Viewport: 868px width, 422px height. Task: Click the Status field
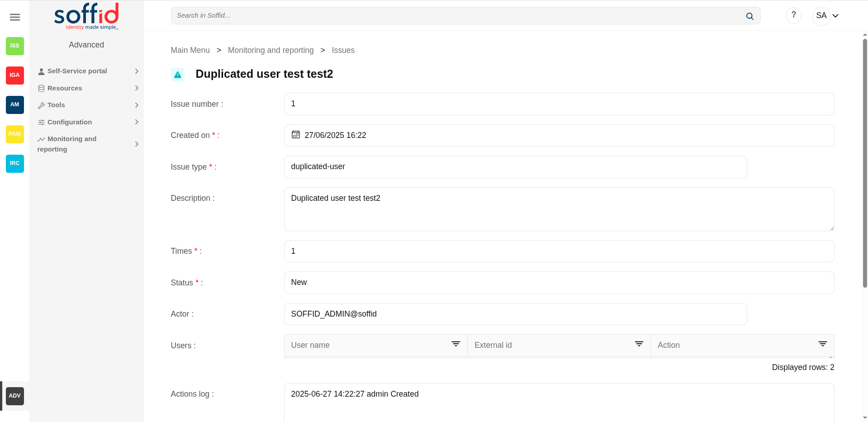pyautogui.click(x=559, y=283)
